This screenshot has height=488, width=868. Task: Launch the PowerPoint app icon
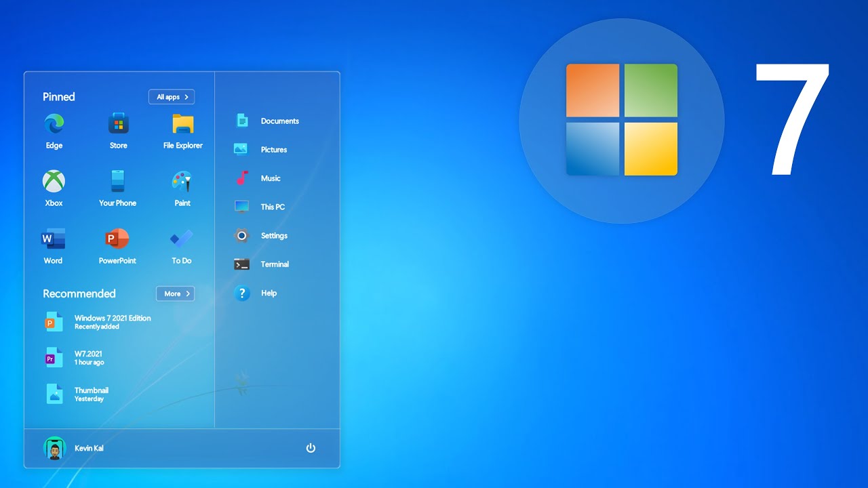coord(117,239)
